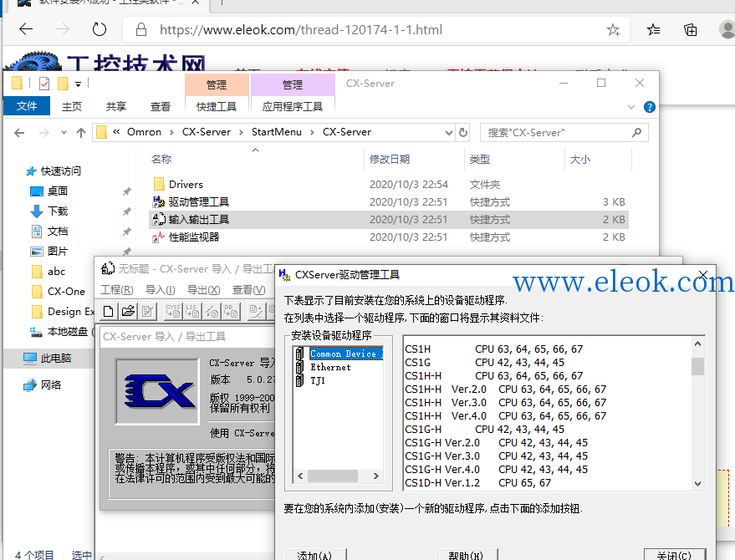Click the Explorer window folder icon at far left of title bar

click(17, 84)
